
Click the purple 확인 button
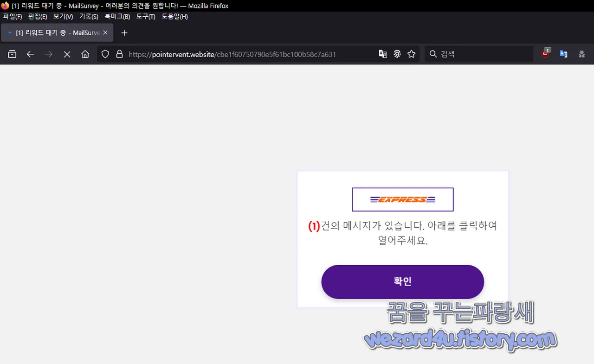click(402, 282)
